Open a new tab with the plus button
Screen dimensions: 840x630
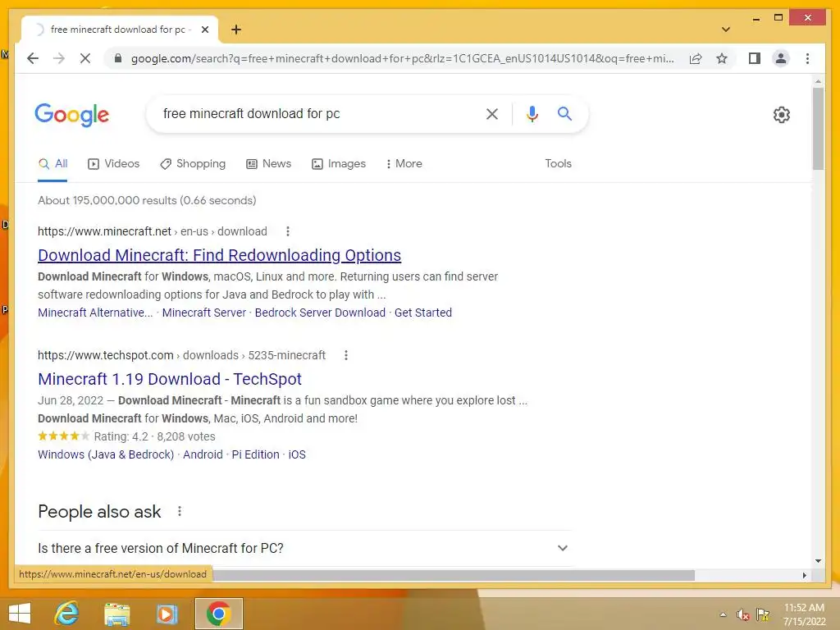(x=236, y=30)
